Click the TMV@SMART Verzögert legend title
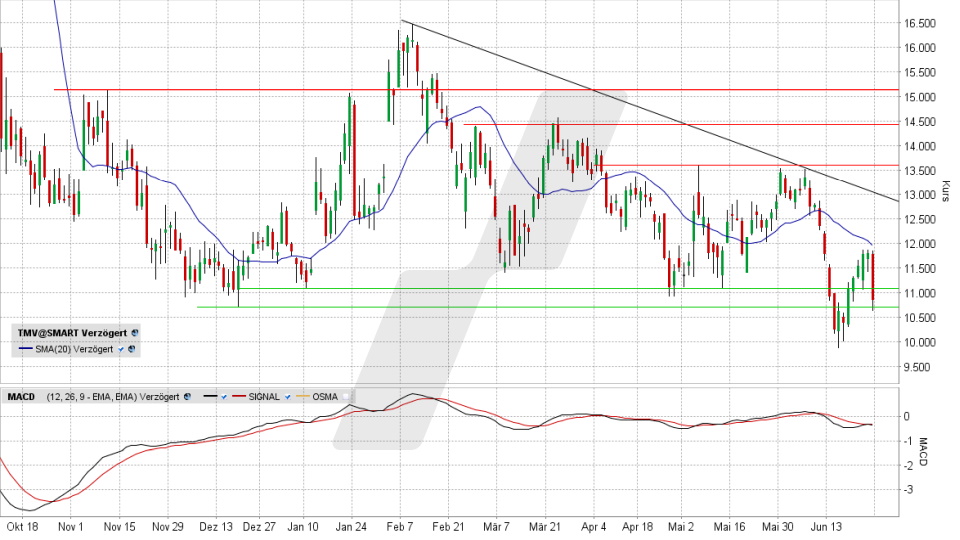The width and height of the screenshot is (960, 540). pos(72,333)
